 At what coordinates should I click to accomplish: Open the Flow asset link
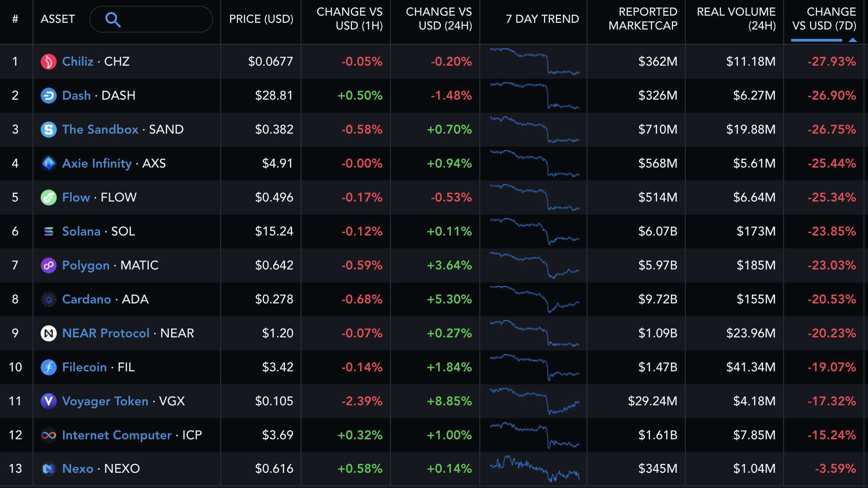tap(76, 198)
